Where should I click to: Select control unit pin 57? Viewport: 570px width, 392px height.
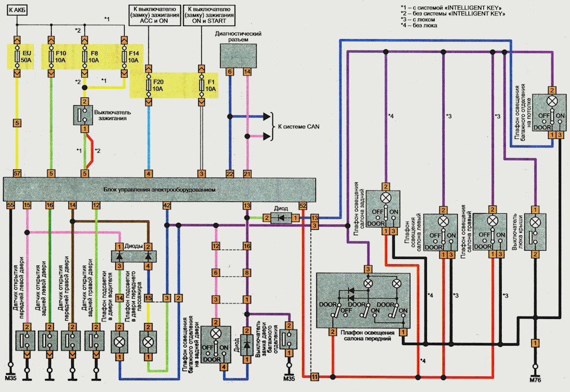[x=17, y=174]
